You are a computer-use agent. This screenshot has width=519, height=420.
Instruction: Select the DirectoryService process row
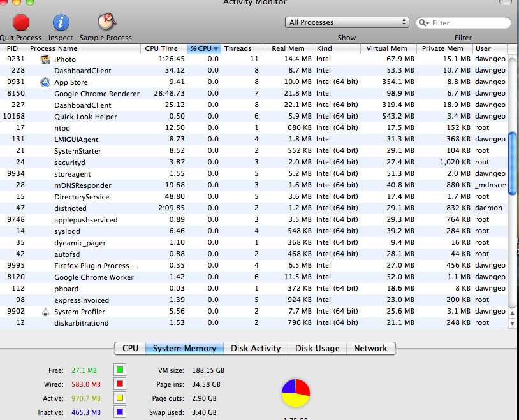[254, 197]
